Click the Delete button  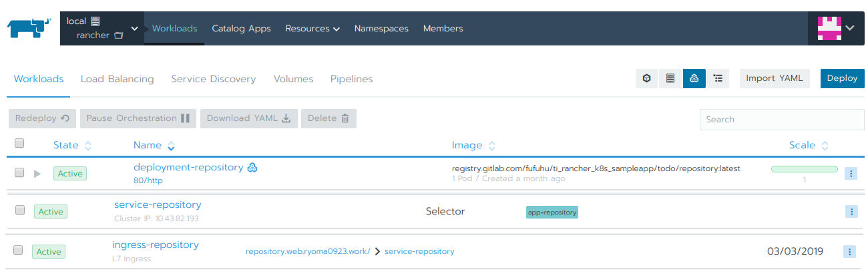329,118
